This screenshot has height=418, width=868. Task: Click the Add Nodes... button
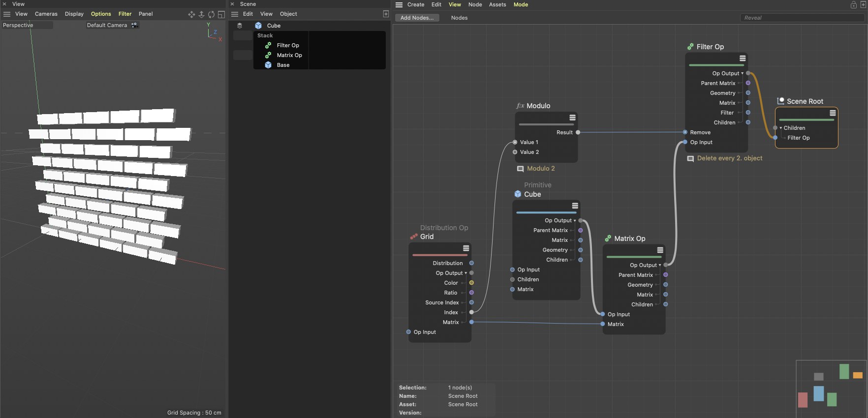pos(417,18)
